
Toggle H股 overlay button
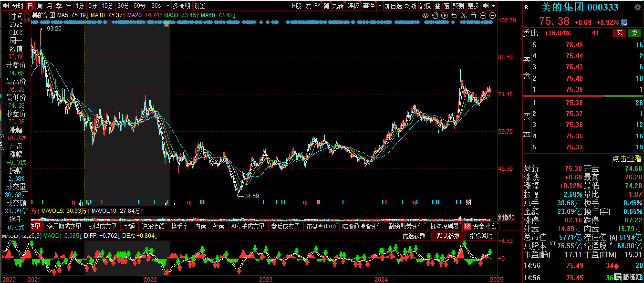coord(296,5)
